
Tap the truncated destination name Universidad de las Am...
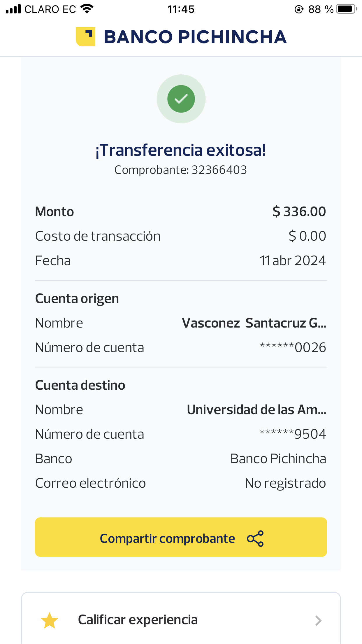(x=256, y=410)
